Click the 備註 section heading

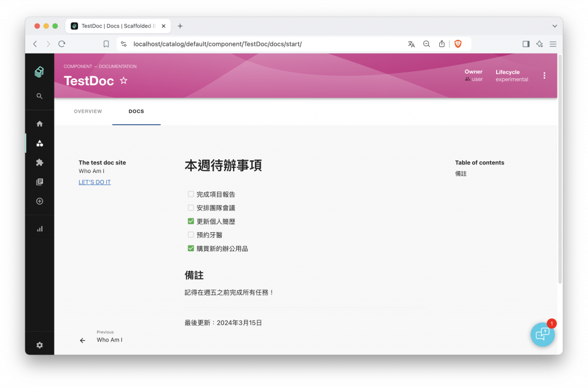pos(194,275)
